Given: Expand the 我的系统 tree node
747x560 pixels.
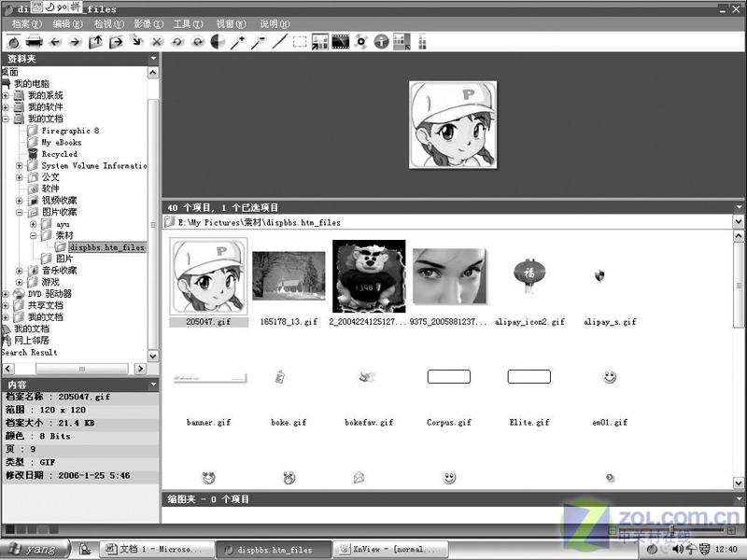Looking at the screenshot, I should coord(6,95).
